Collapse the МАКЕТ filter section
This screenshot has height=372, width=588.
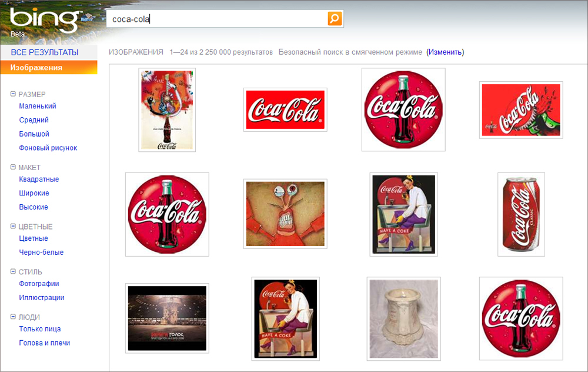tap(13, 167)
